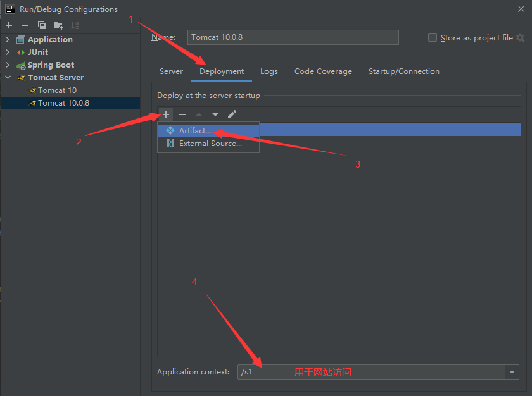Click the Tomcat Server tree label
Viewport: 532px width, 396px height.
(x=56, y=78)
